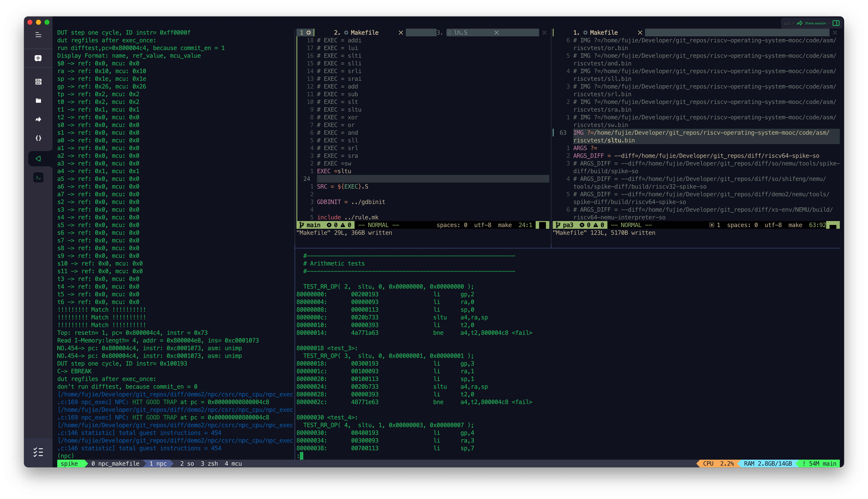Image resolution: width=868 pixels, height=499 pixels.
Task: Click the 'main' git branch indicator
Action: point(310,225)
